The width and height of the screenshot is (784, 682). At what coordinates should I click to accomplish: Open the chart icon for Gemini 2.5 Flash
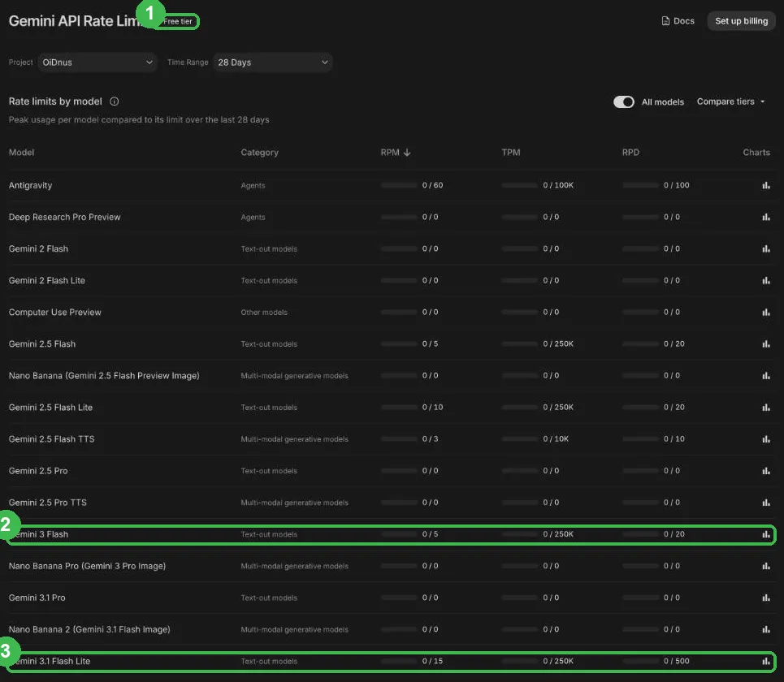(x=765, y=343)
